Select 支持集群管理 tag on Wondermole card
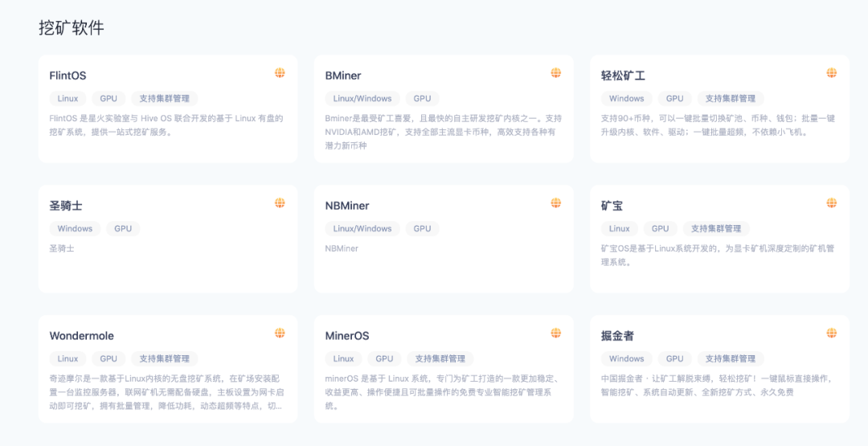Screen dimensions: 868x446 (165, 358)
